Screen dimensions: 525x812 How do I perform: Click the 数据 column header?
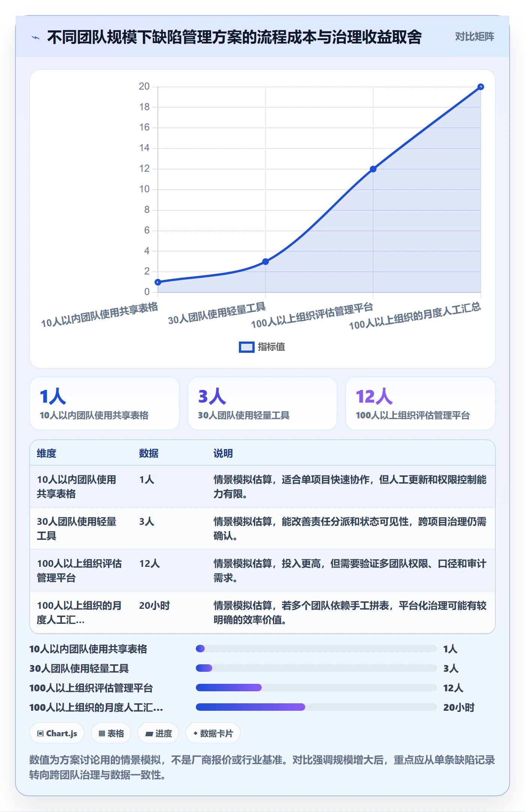pyautogui.click(x=148, y=453)
